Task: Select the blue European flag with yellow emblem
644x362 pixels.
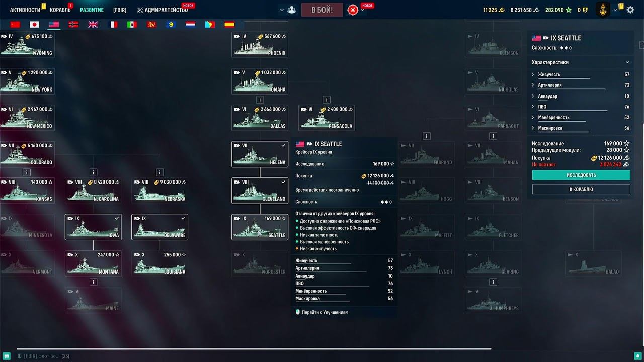Action: [x=171, y=24]
